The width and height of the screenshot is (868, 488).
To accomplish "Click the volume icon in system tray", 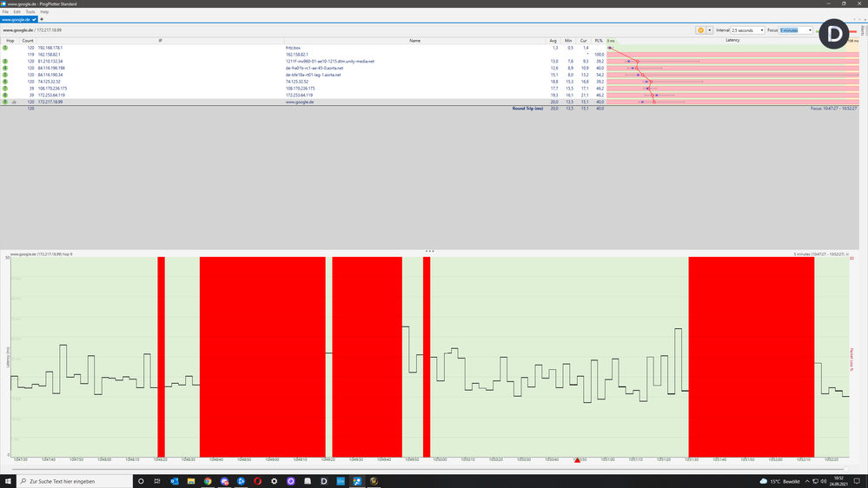I will coord(823,481).
